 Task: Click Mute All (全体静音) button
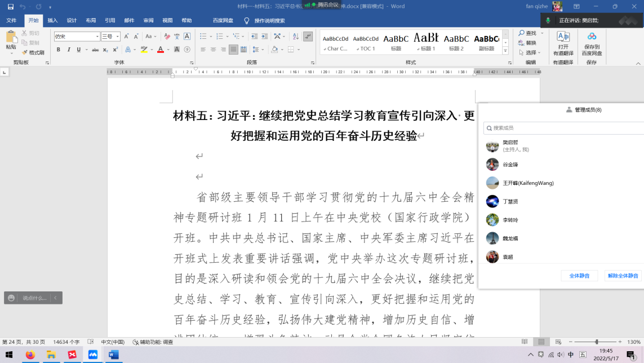(579, 276)
